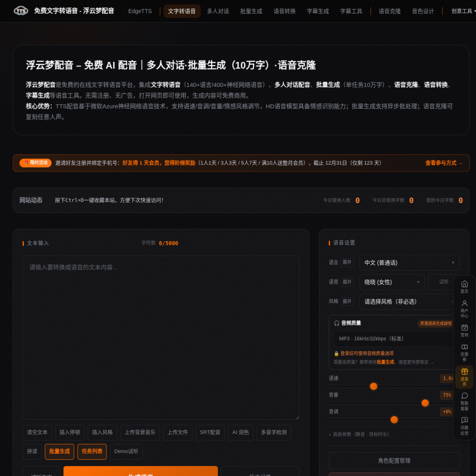Expand the 风格 list with 展开
This screenshot has height=476, width=476.
[x=347, y=301]
